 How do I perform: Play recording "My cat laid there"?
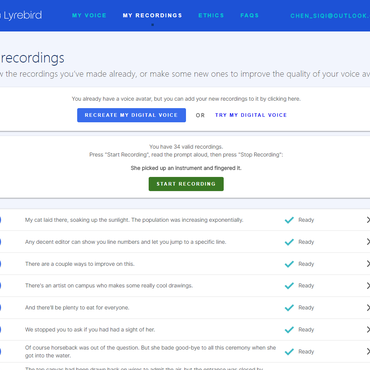[x=0, y=220]
